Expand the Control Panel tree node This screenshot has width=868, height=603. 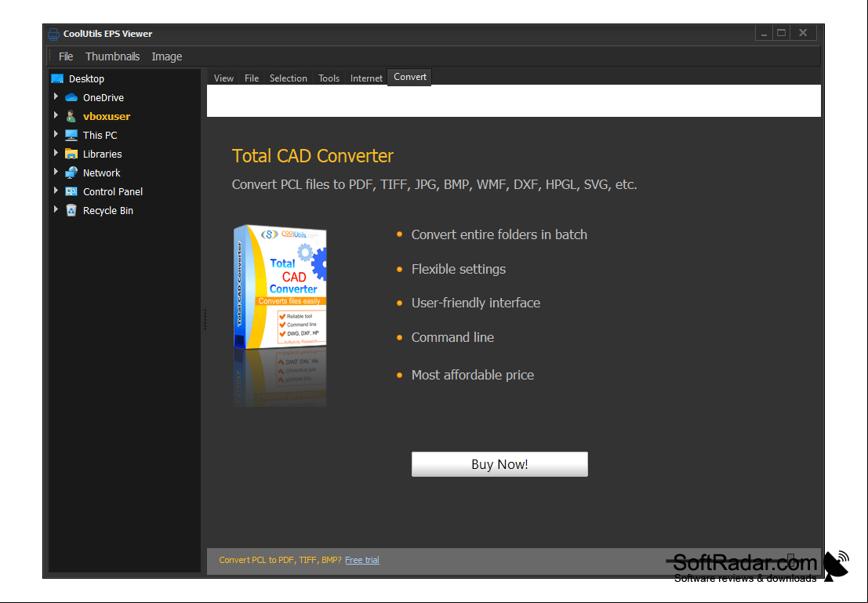pos(56,191)
